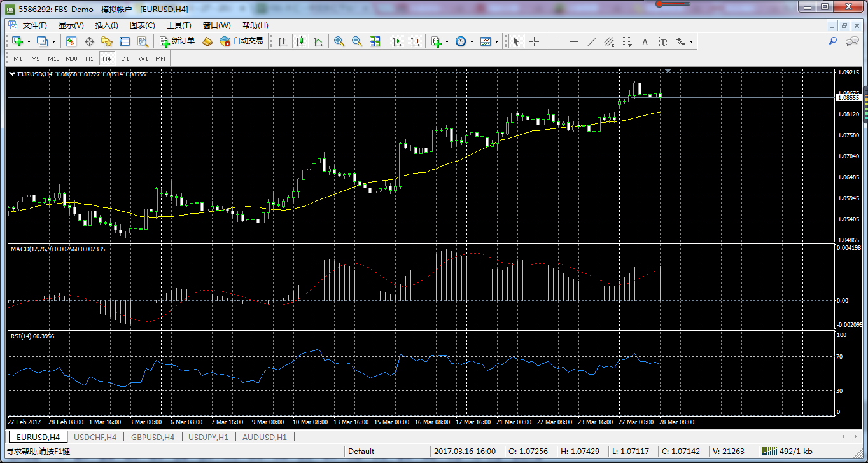The width and height of the screenshot is (868, 463).
Task: Toggle chart auto scroll
Action: pos(396,41)
